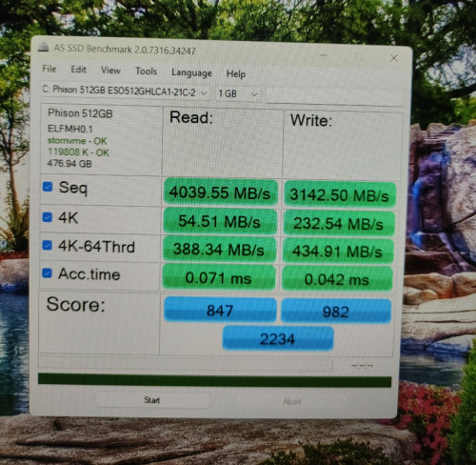The image size is (476, 465).
Task: Close the AS SSD Benchmark window
Action: pyautogui.click(x=394, y=58)
